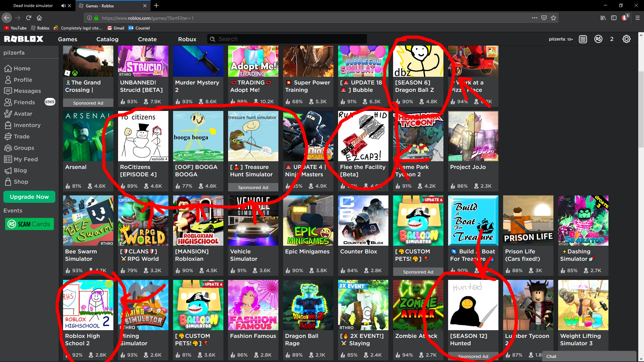The width and height of the screenshot is (644, 362).
Task: Click the Friends 6969 notification badge
Action: coord(50,102)
